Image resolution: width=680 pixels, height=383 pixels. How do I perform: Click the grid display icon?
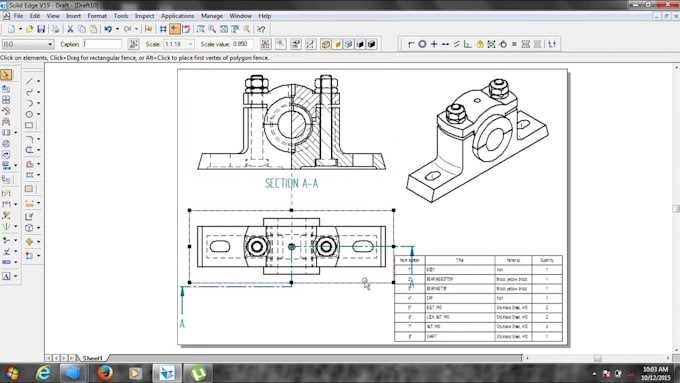[163, 29]
